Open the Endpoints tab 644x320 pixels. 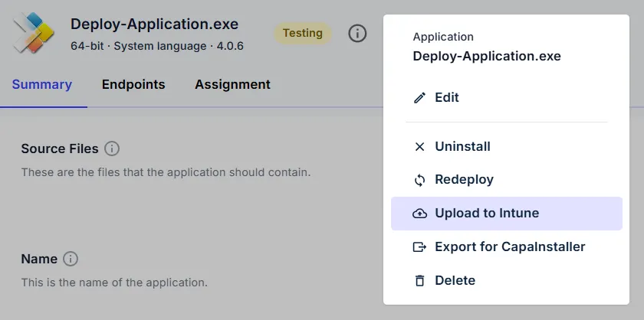(133, 84)
